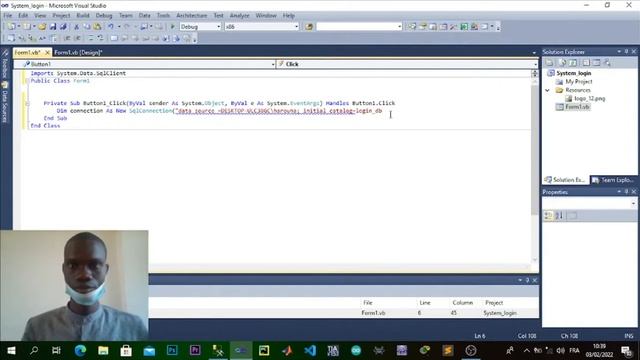
Task: Click the Find in Files toolbar icon
Action: [309, 27]
